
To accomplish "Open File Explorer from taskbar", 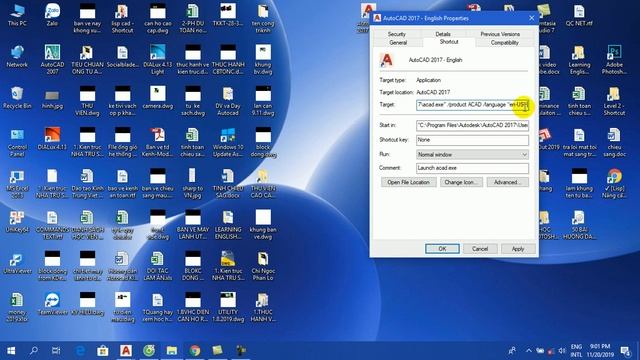I will click(x=171, y=350).
